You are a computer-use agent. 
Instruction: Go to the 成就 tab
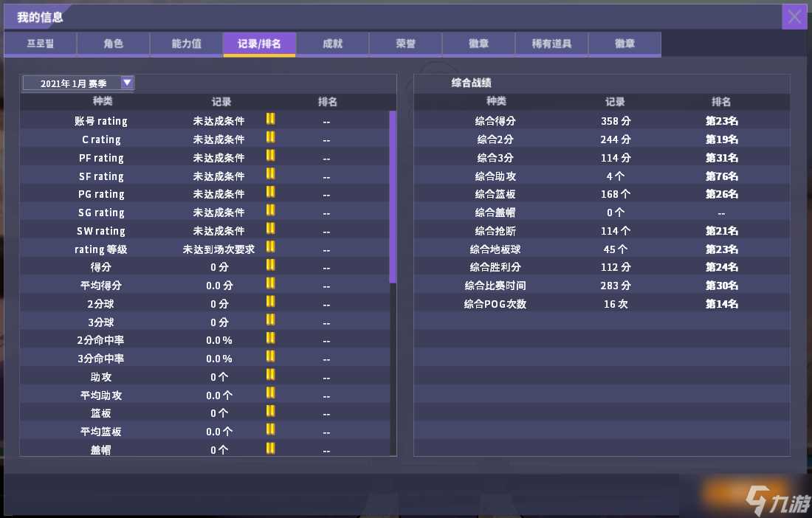point(332,44)
